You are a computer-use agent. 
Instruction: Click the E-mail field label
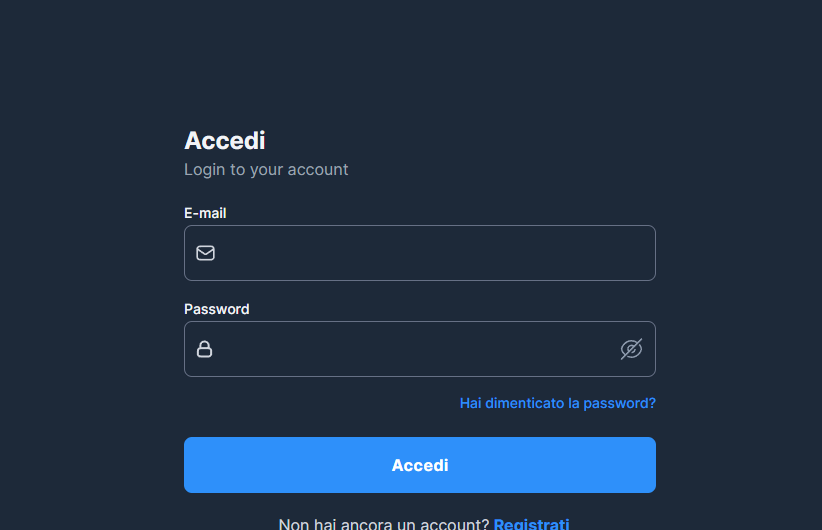[x=205, y=213]
